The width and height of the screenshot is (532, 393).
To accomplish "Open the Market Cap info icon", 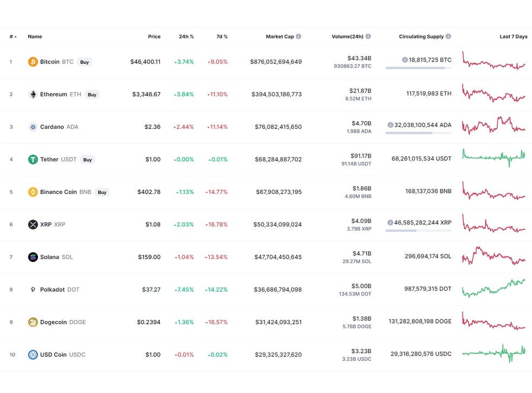I will (299, 36).
